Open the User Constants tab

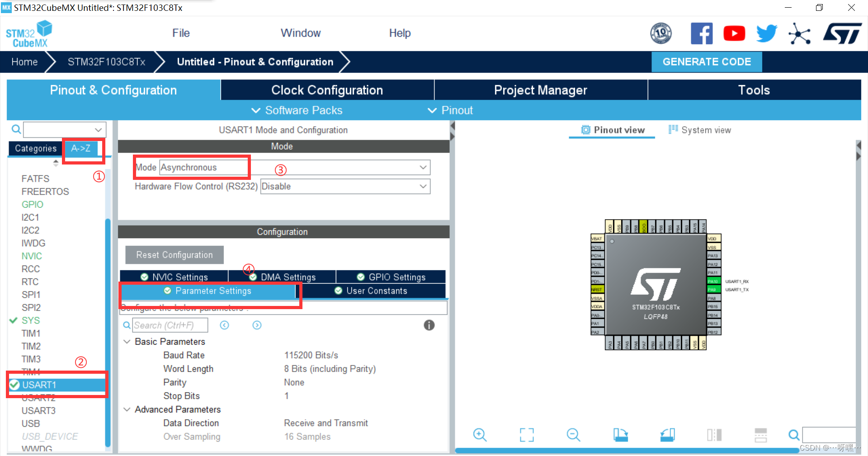click(x=371, y=291)
